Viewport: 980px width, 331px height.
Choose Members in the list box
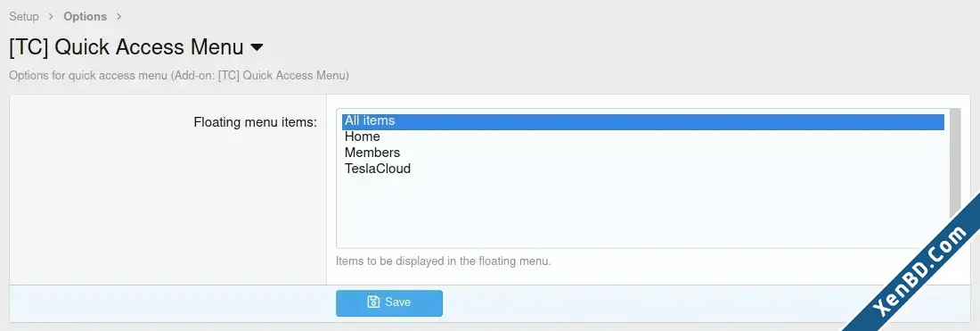coord(642,153)
